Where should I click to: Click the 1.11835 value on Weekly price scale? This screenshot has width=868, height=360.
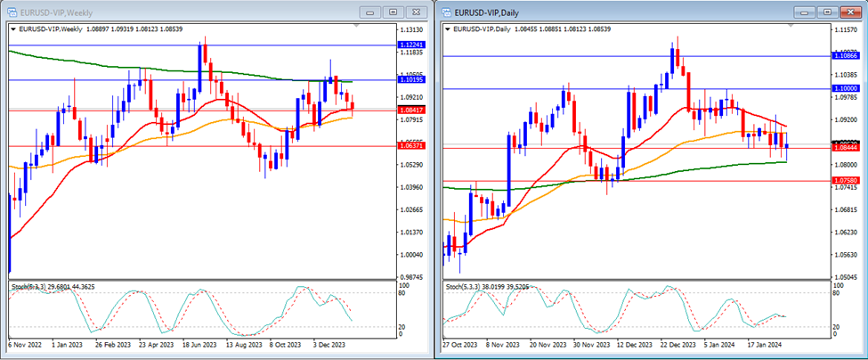click(410, 53)
